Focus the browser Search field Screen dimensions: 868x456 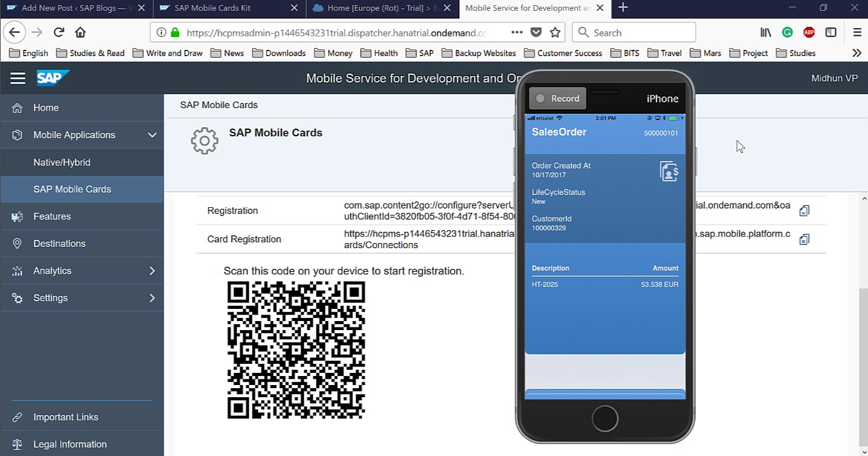[x=633, y=33]
